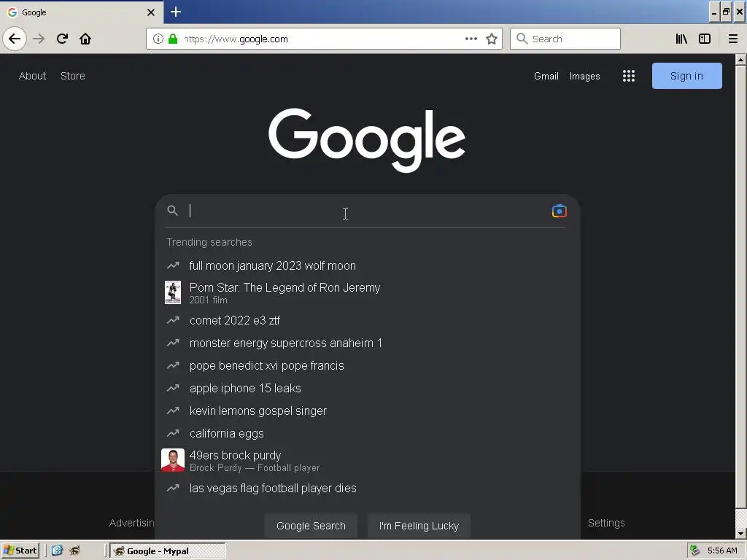Click magnifier icon in browser search bar
Viewport: 747px width, 560px height.
click(522, 39)
